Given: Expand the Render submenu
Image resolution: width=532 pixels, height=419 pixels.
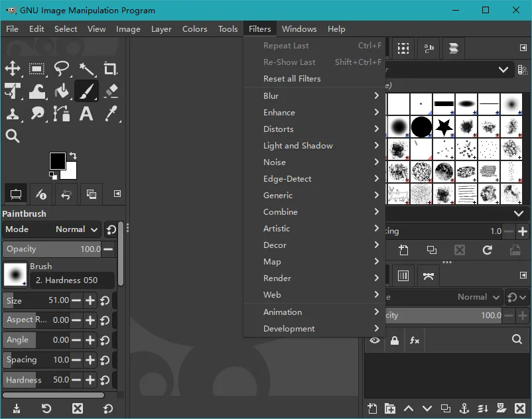Looking at the screenshot, I should click(x=314, y=278).
